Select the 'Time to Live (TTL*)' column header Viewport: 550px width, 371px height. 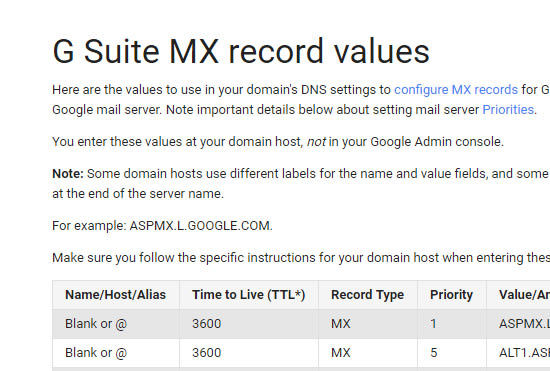coord(248,295)
